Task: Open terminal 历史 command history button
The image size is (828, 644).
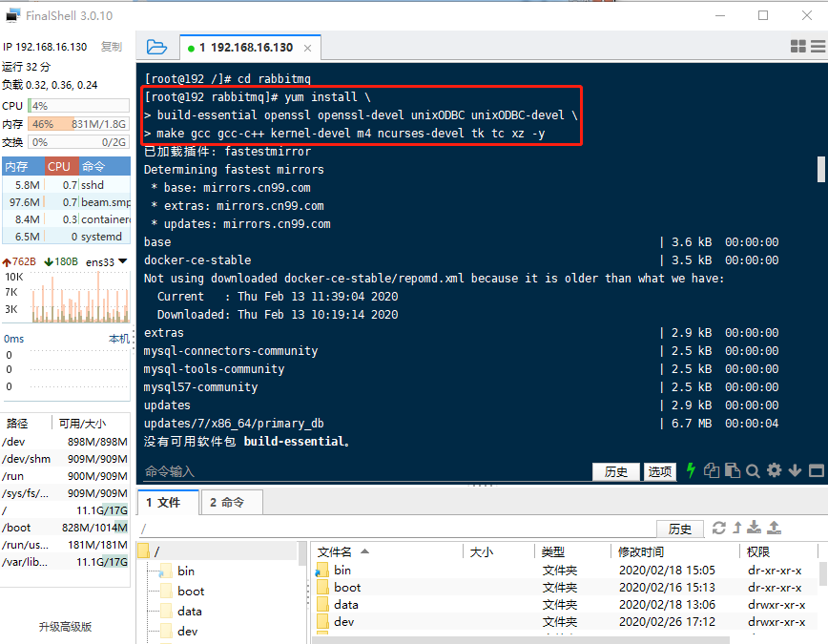Action: 615,471
